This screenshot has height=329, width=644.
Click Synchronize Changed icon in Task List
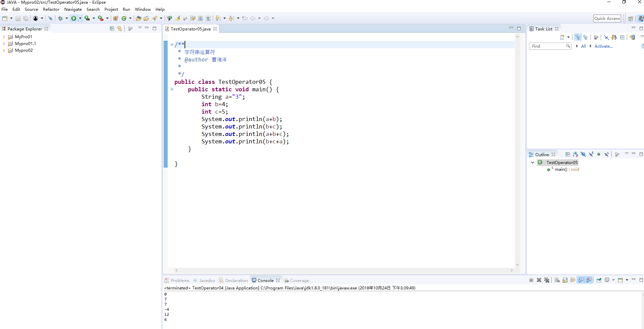(633, 38)
